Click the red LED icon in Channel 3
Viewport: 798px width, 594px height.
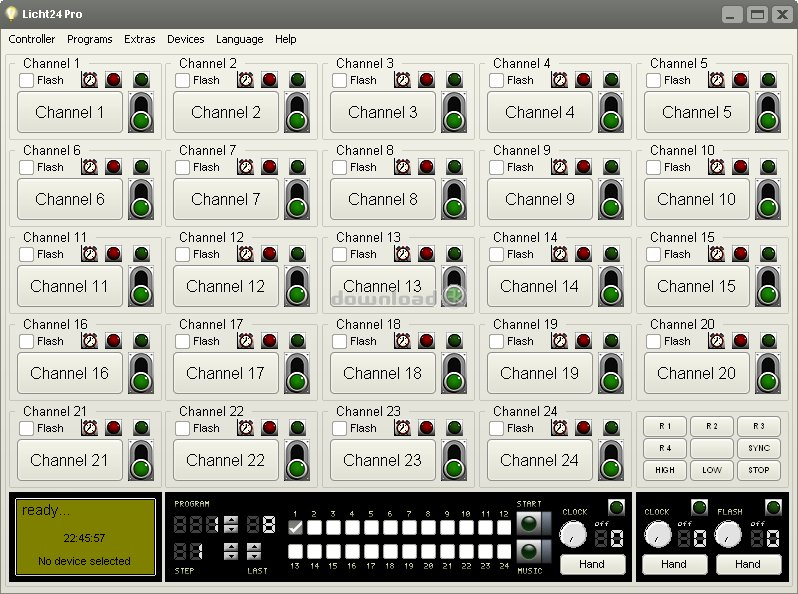(x=427, y=80)
